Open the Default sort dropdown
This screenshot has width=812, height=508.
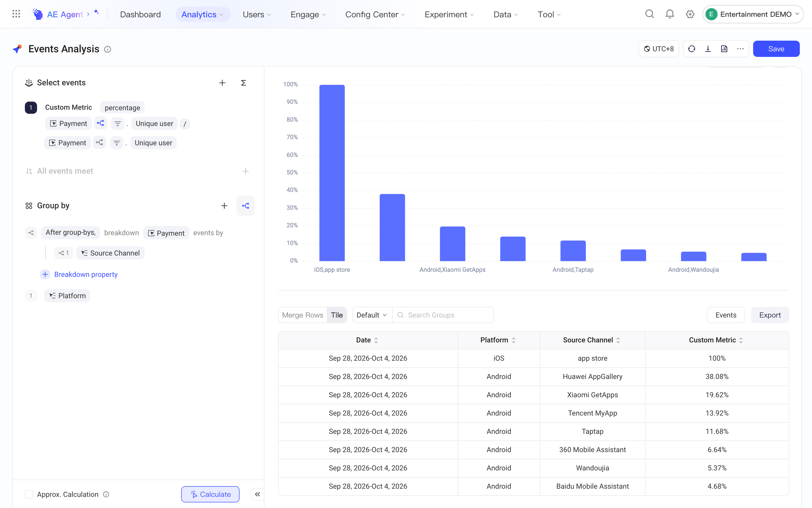click(372, 315)
